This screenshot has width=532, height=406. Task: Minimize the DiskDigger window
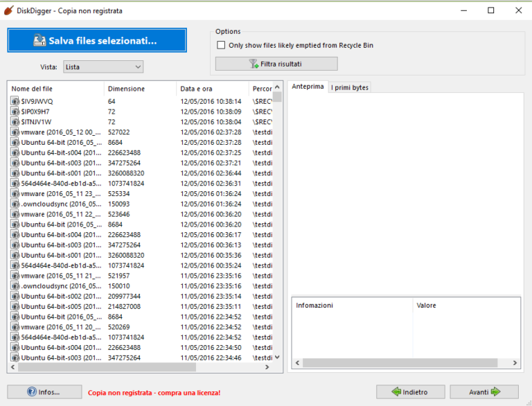point(464,10)
